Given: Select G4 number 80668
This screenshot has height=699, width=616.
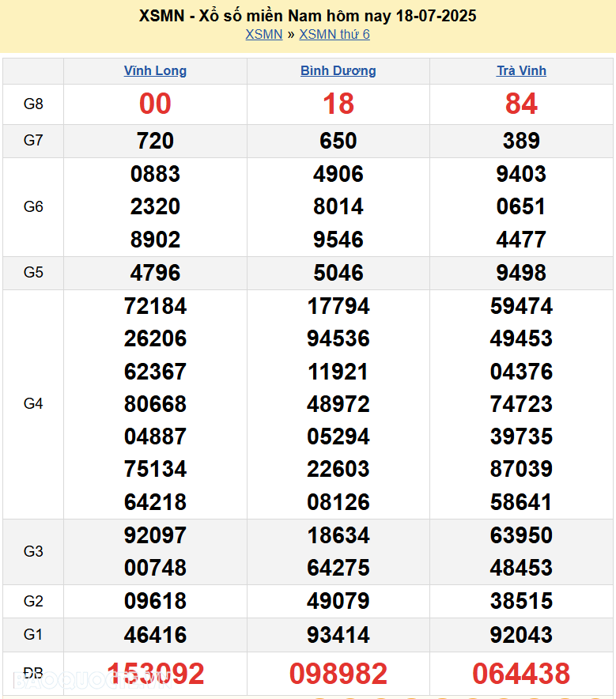Looking at the screenshot, I should pos(155,404).
